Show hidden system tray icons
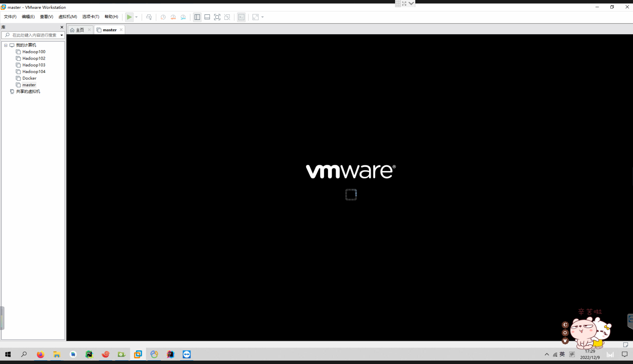The image size is (633, 364). click(547, 354)
